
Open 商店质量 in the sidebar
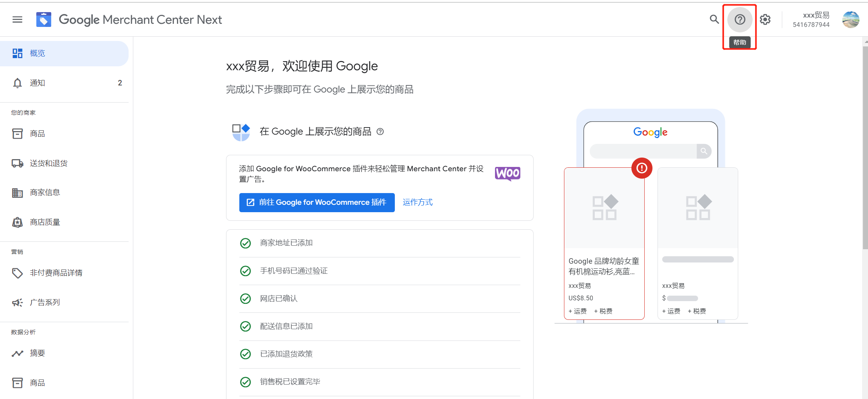64,222
